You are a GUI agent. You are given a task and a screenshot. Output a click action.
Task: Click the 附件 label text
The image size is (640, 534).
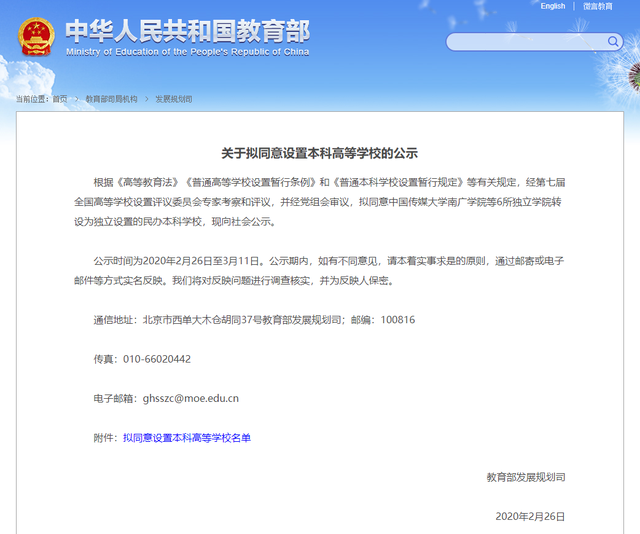click(105, 438)
